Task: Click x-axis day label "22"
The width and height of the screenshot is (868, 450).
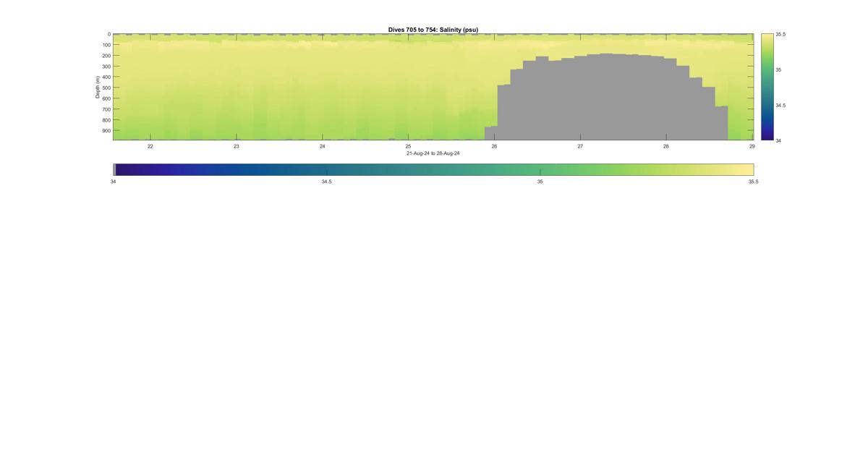Action: point(150,146)
